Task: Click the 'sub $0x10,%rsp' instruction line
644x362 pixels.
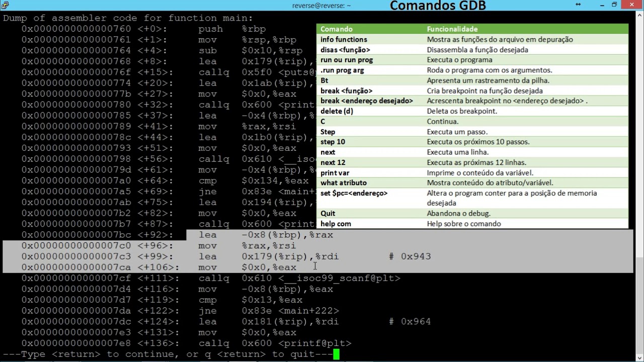Action: pyautogui.click(x=162, y=51)
